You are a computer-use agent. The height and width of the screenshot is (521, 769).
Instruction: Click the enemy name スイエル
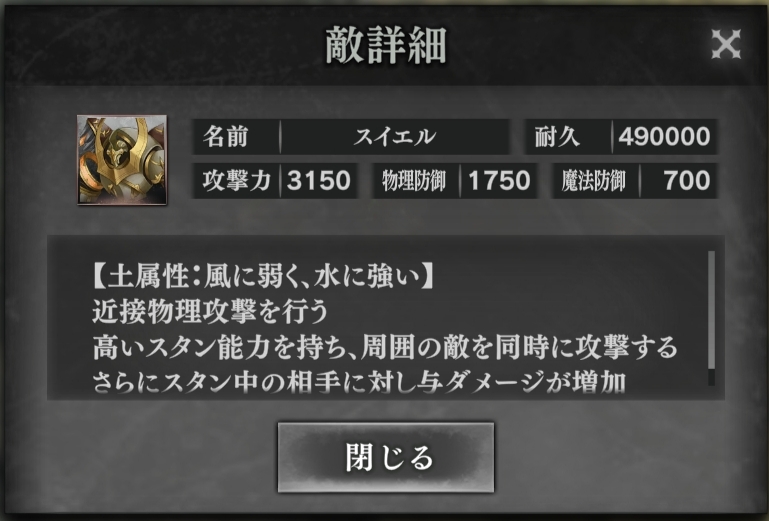[x=394, y=137]
